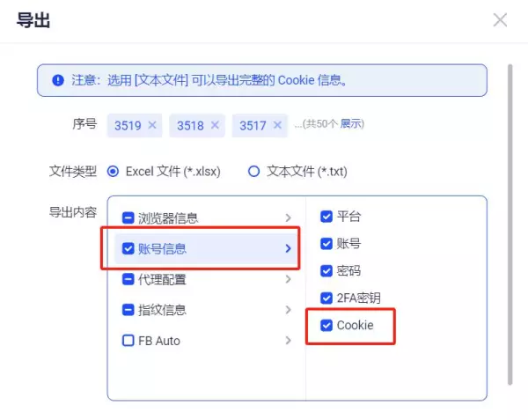Click the FB Auto category label

pos(159,341)
